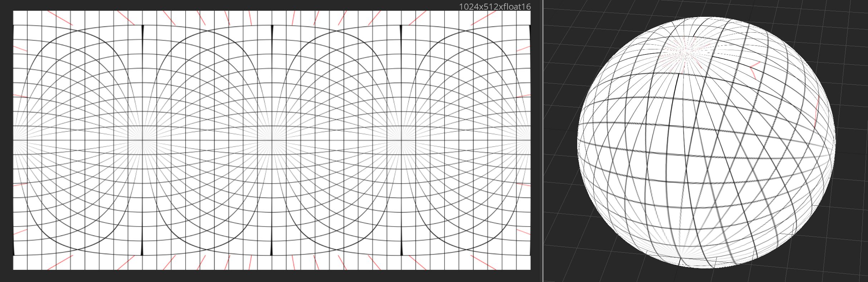This screenshot has height=282, width=868.
Task: Click the equirectangular grid texture preview
Action: (272, 140)
